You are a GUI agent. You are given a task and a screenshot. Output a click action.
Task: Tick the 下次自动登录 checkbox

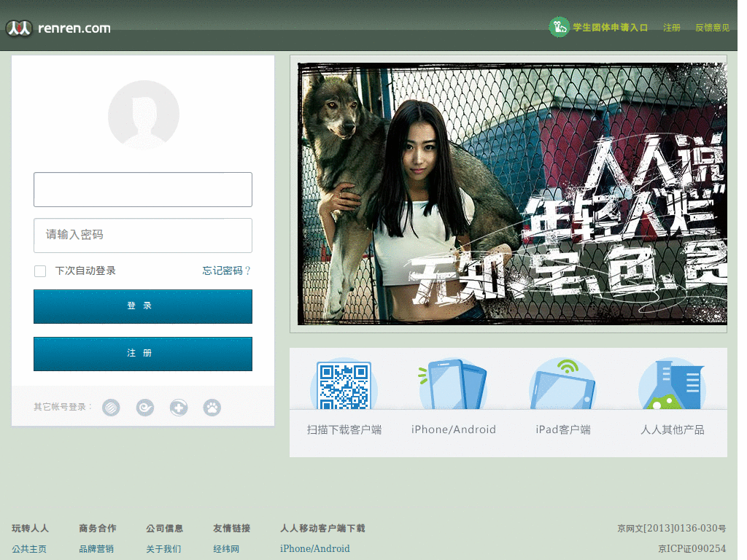tap(40, 271)
